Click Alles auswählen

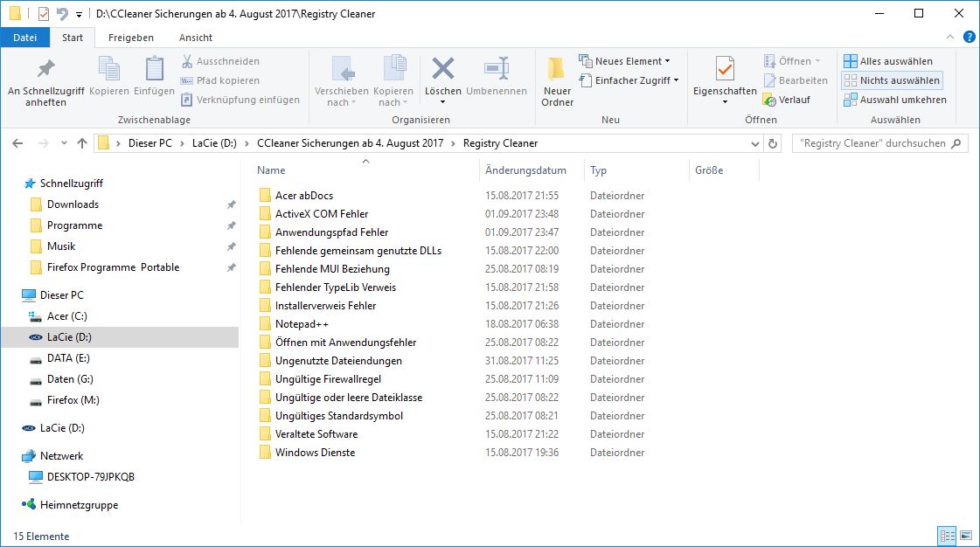point(888,61)
